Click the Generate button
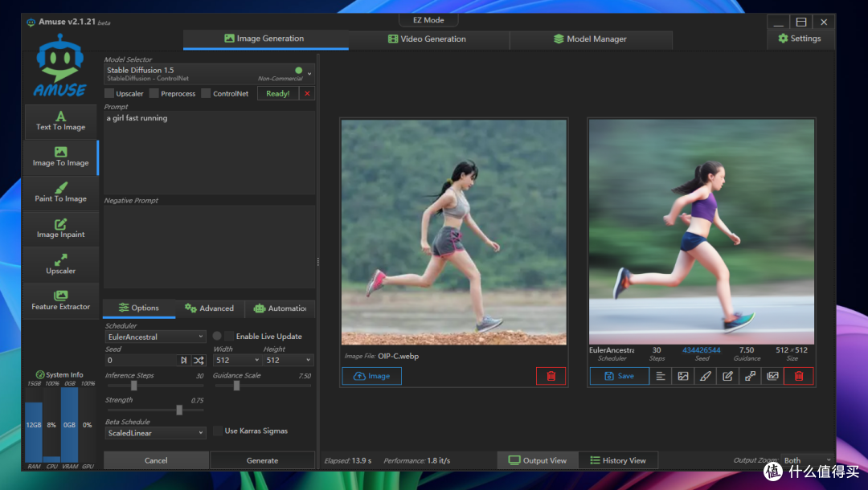 262,460
